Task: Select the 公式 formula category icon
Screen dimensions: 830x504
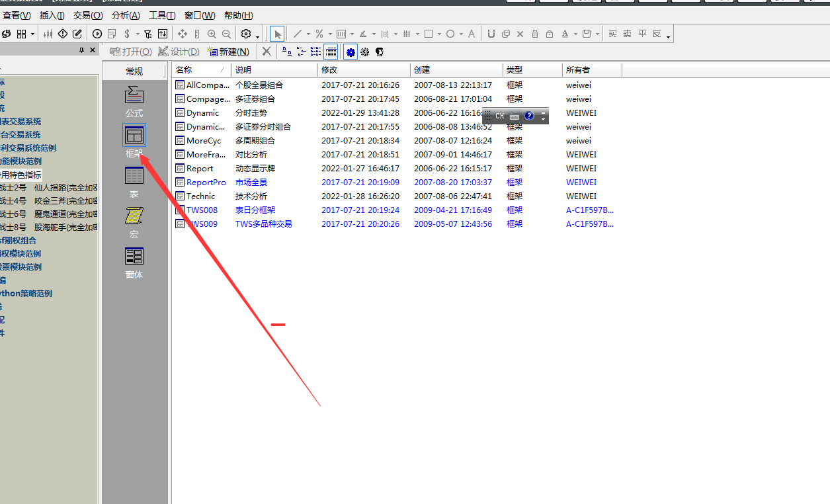Action: pos(134,101)
